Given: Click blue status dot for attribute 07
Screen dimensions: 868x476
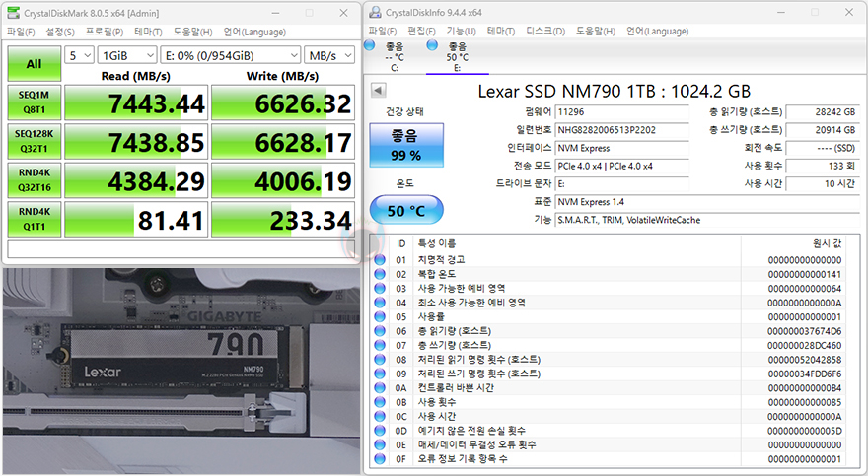Looking at the screenshot, I should click(x=380, y=345).
